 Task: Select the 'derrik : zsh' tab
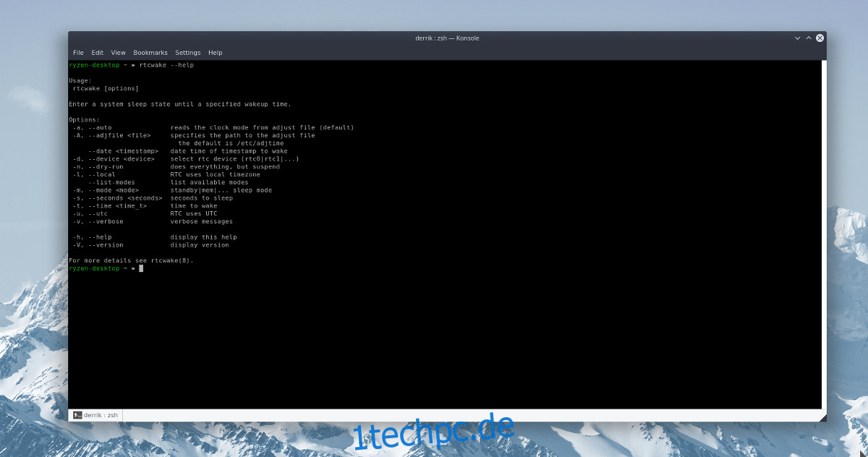(95, 415)
